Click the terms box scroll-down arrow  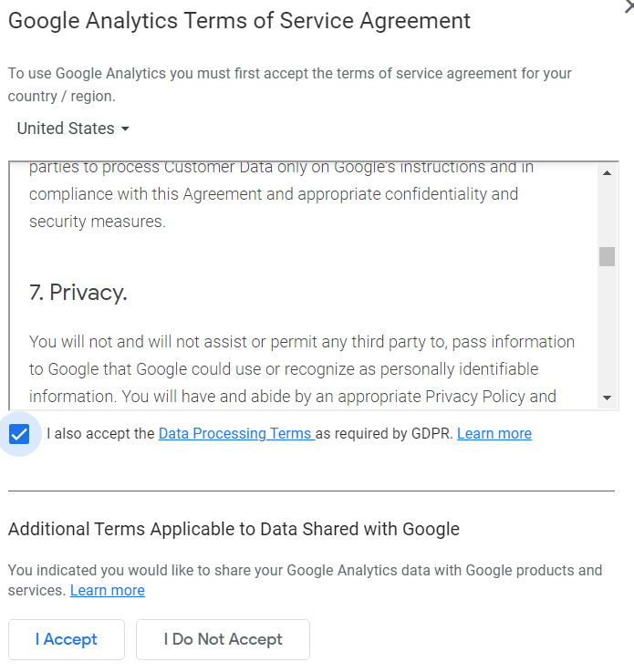pyautogui.click(x=607, y=398)
